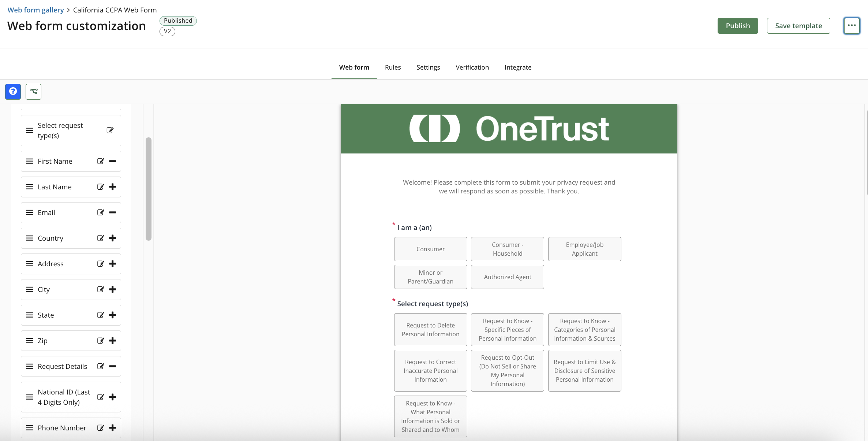Add the City field with plus
Screen dimensions: 868x441
113,289
